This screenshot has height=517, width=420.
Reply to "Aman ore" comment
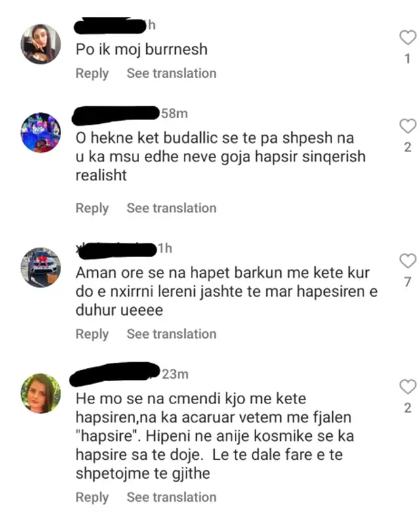92,335
